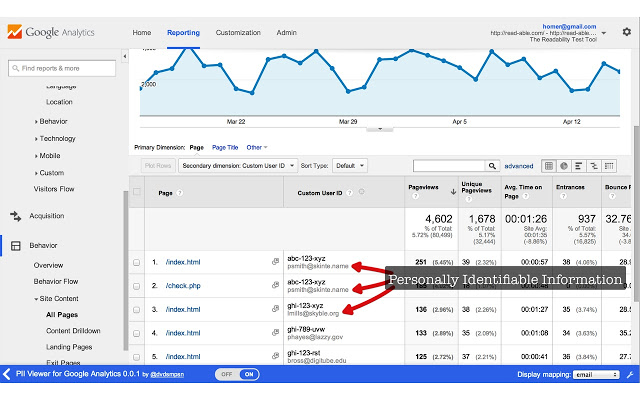Click the Pageviews sort arrow
The height and width of the screenshot is (400, 640).
pos(453,191)
